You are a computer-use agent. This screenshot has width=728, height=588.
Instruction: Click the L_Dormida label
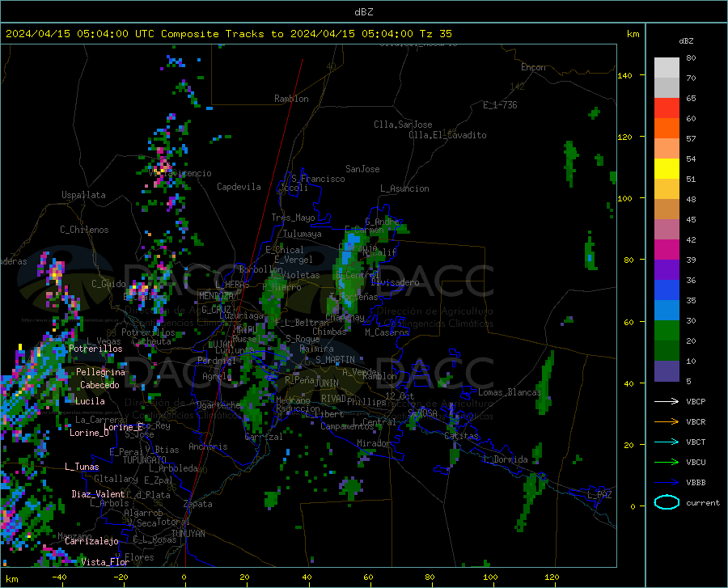[506, 459]
